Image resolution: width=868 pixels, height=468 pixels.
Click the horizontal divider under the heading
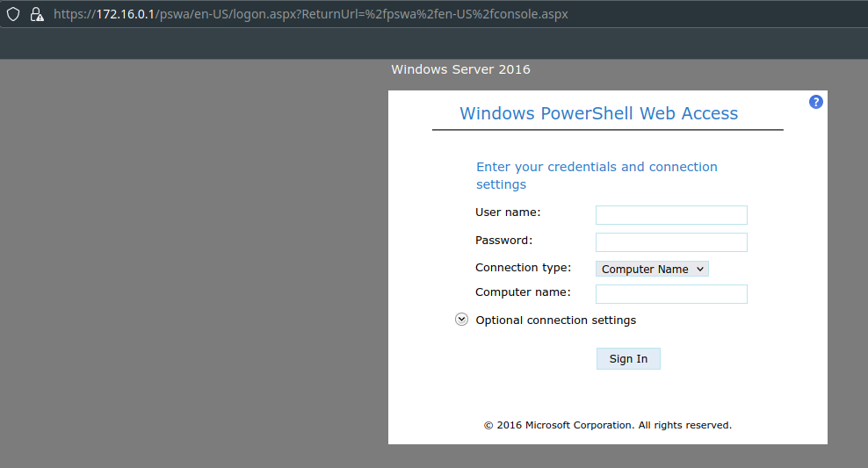pos(607,130)
